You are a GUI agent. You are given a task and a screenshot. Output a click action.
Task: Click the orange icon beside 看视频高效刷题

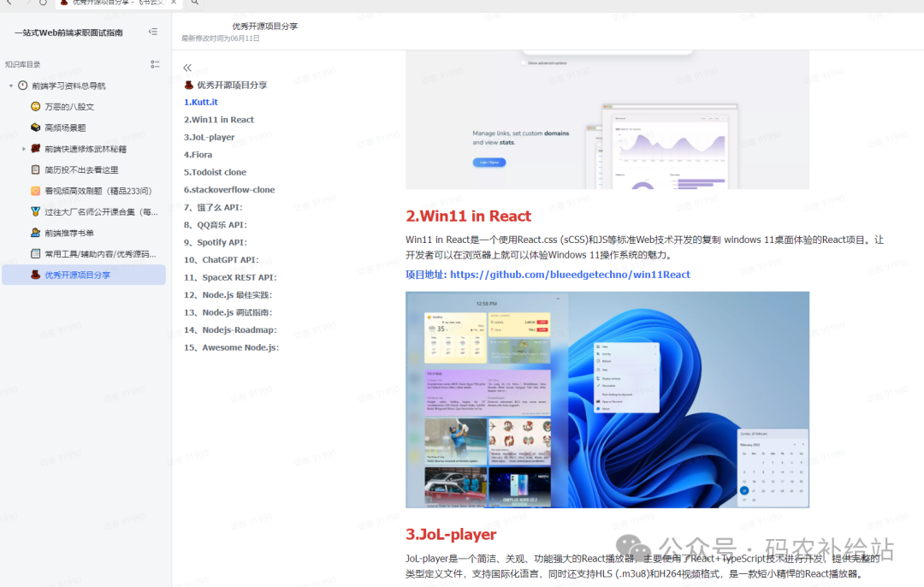pos(35,190)
